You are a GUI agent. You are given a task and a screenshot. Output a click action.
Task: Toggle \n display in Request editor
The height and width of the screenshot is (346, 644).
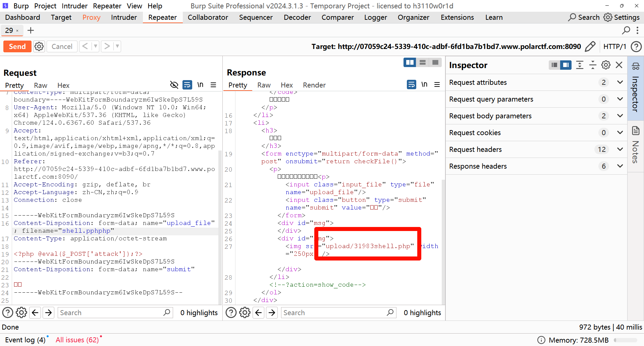200,85
